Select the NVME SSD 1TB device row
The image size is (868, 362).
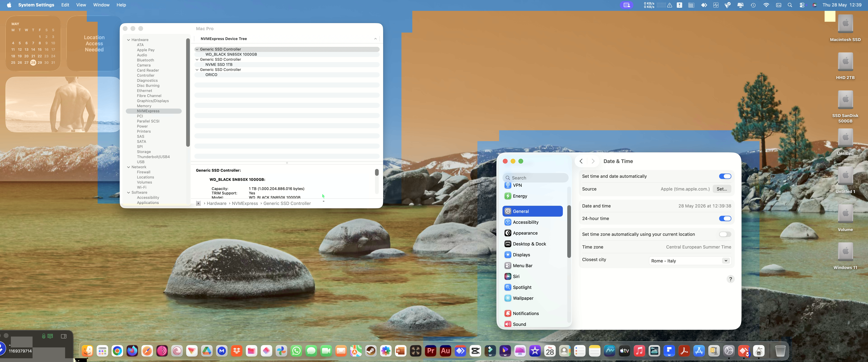(287, 64)
